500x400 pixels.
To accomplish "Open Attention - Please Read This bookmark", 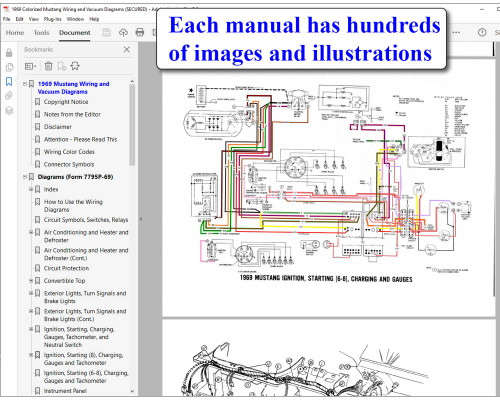I will click(x=81, y=139).
